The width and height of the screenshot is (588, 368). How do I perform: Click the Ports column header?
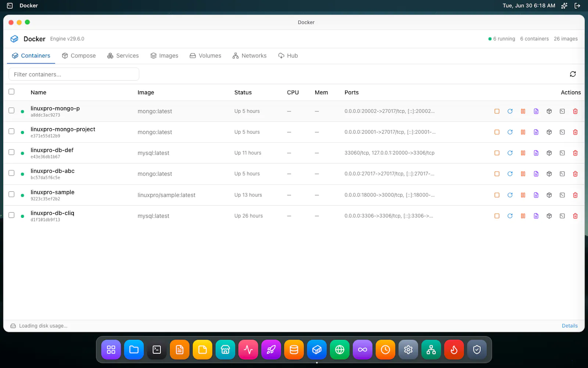point(352,92)
